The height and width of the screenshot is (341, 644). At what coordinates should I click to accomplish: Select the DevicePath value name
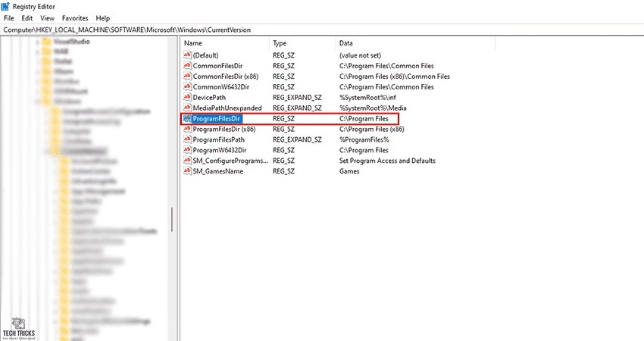click(209, 97)
